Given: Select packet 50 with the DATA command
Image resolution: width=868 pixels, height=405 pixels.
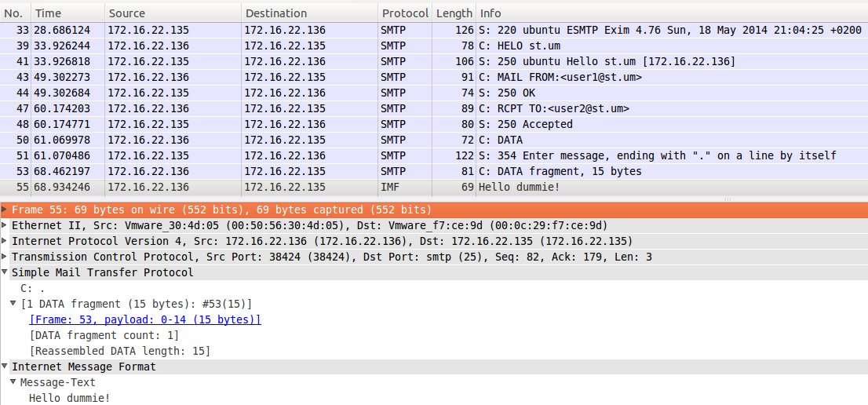Looking at the screenshot, I should pos(434,140).
